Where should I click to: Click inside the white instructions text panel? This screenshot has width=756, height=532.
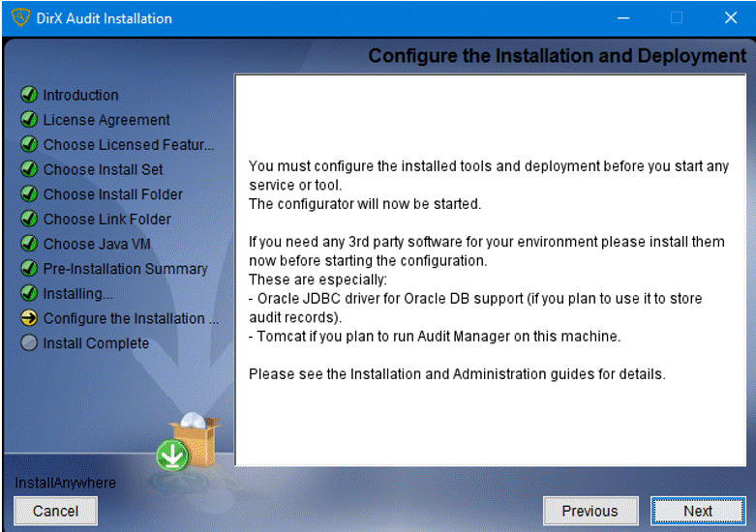click(490, 426)
